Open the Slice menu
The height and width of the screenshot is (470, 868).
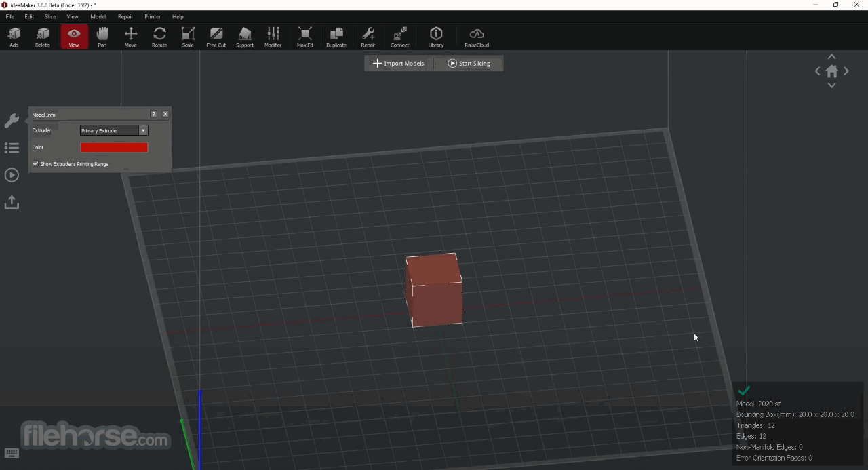click(x=50, y=16)
